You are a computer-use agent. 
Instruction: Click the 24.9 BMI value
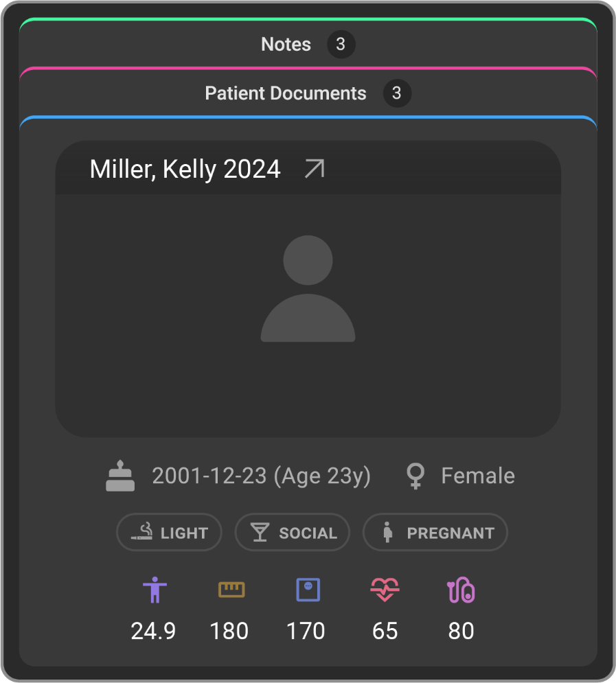pyautogui.click(x=153, y=631)
